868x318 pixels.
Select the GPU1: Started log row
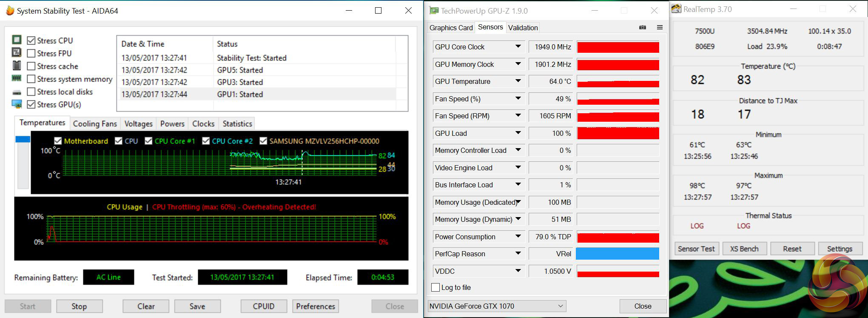tap(256, 94)
